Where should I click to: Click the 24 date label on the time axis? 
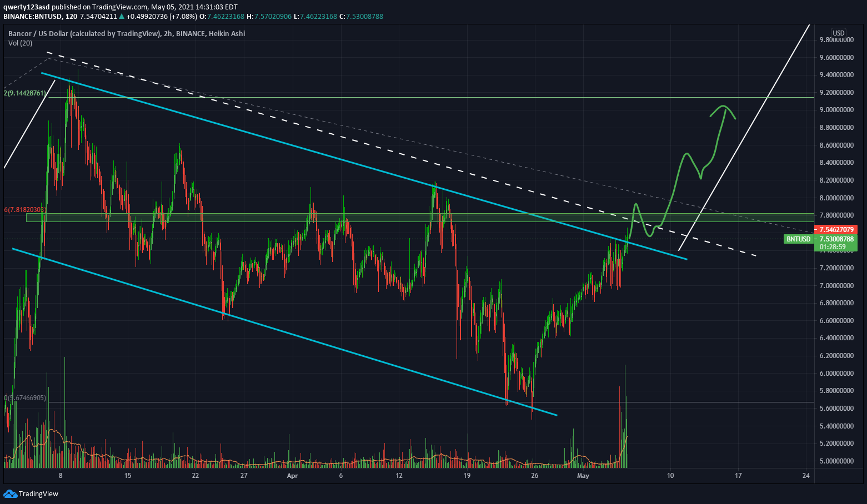pyautogui.click(x=806, y=476)
